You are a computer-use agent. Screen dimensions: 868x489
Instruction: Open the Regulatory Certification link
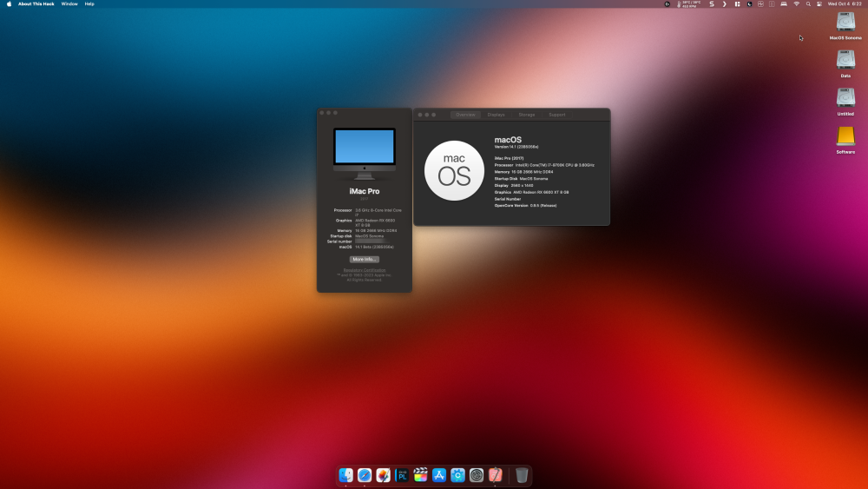tap(365, 270)
